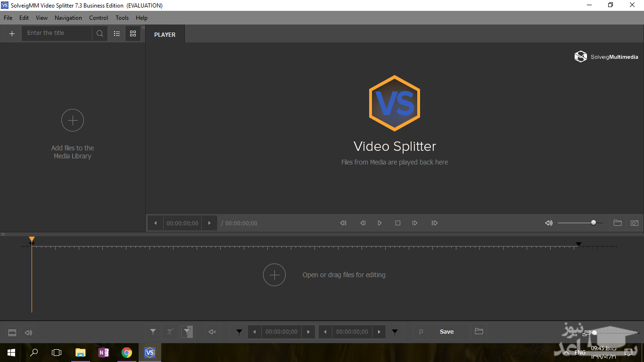Switch the media library to list view
Viewport: 644px width, 362px height.
pyautogui.click(x=117, y=33)
